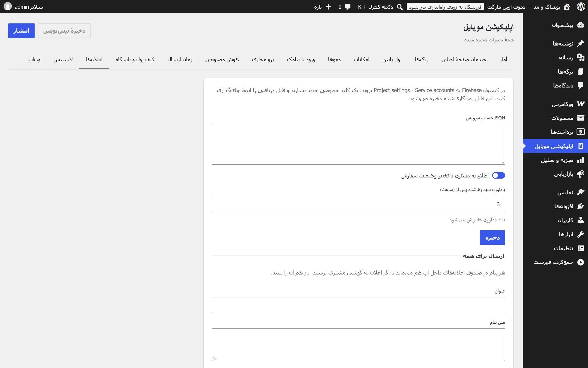The image size is (588, 368).
Task: Open ووکامرس menu item
Action: (555, 104)
